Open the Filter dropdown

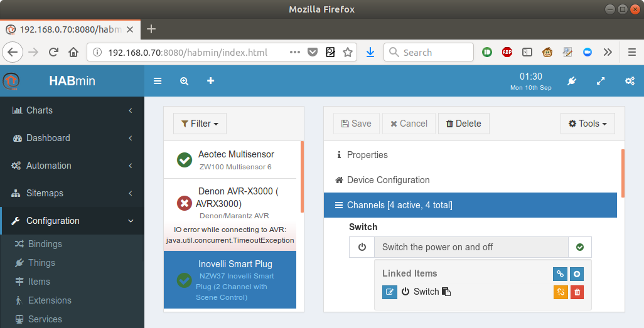200,124
